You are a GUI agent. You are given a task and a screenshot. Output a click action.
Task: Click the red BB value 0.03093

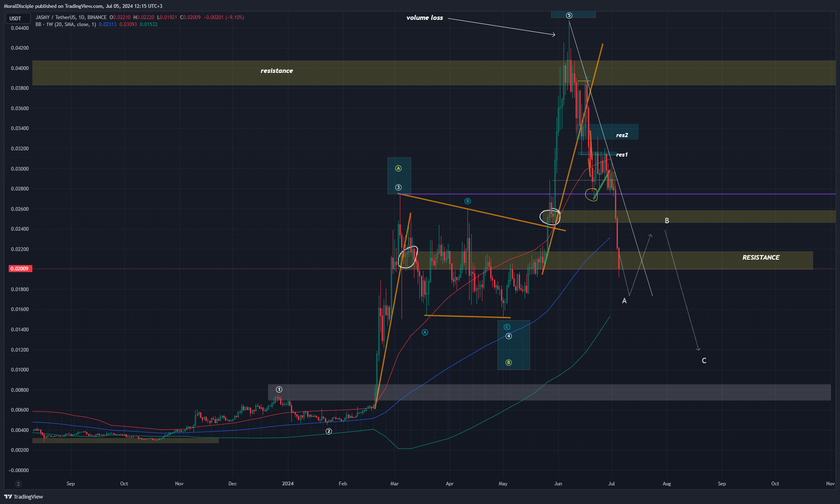[x=128, y=24]
